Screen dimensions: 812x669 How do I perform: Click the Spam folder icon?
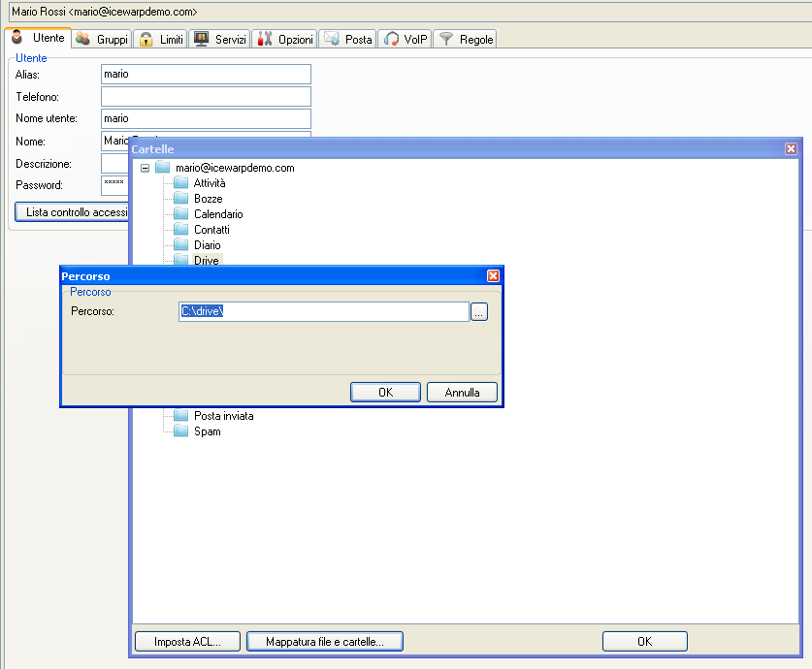[x=180, y=431]
